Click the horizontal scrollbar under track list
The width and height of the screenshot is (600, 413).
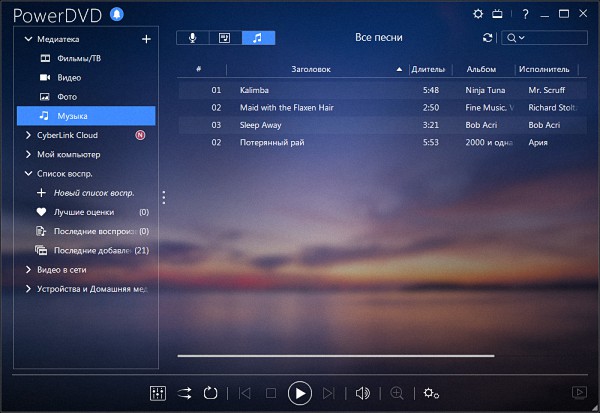(x=336, y=356)
